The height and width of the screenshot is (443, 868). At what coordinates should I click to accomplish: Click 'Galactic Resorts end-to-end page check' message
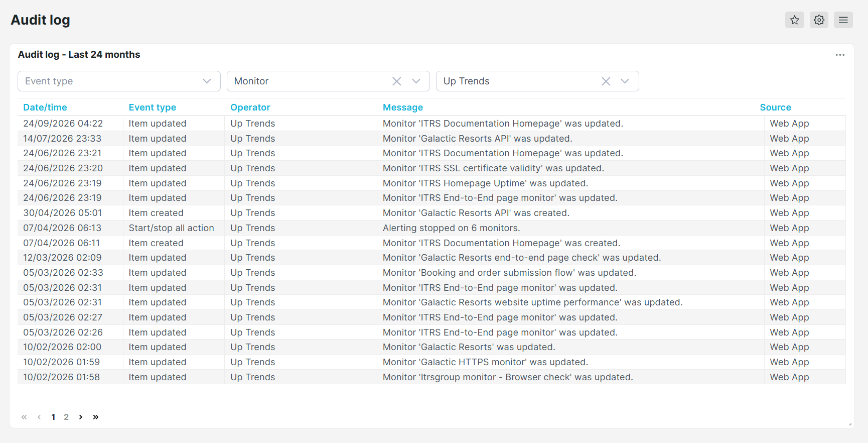tap(522, 258)
